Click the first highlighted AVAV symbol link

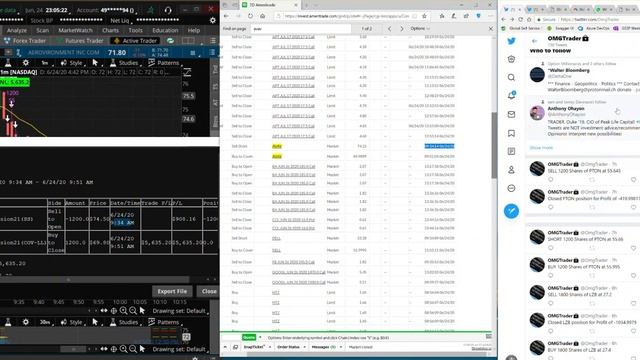pos(277,146)
